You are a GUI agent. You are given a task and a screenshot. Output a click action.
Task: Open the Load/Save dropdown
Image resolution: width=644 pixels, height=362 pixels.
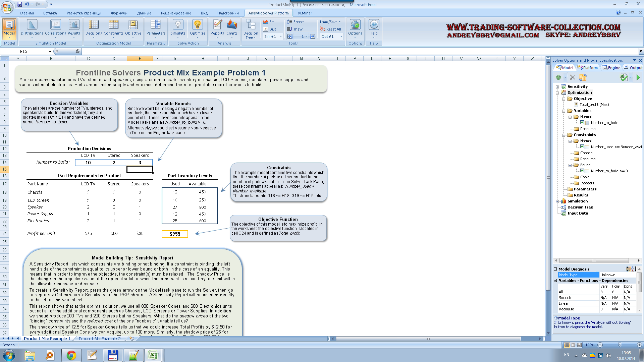click(x=330, y=22)
